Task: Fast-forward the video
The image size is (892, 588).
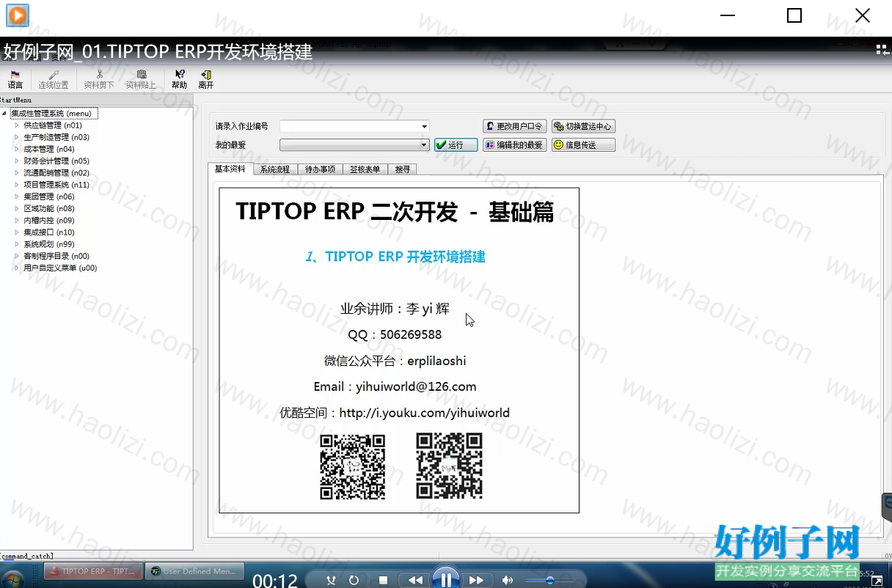Action: point(477,580)
